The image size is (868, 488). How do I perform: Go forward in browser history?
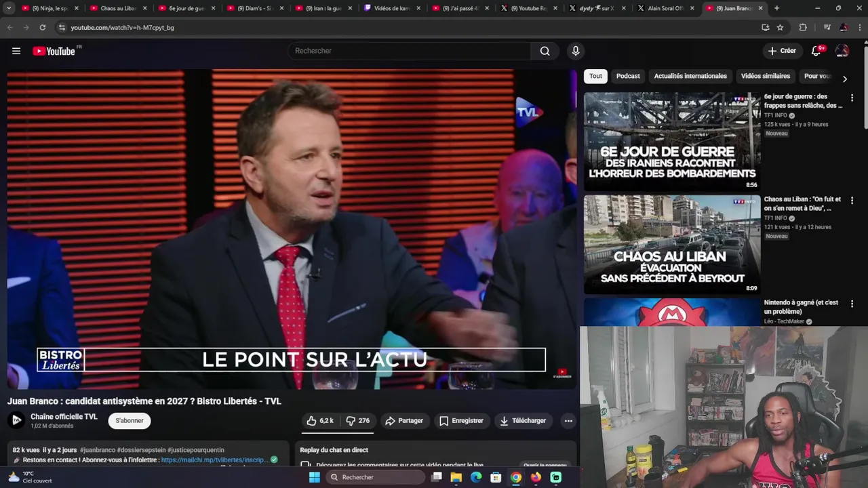[26, 27]
